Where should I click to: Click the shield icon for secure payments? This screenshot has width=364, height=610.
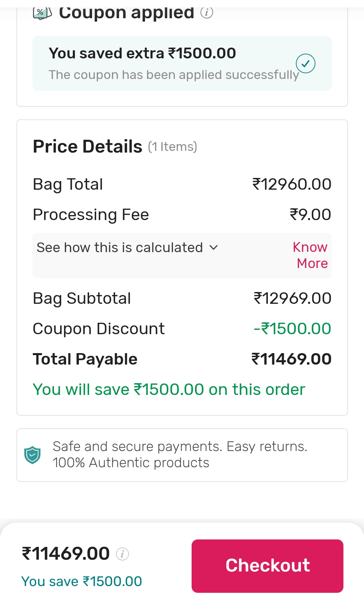[x=32, y=455]
